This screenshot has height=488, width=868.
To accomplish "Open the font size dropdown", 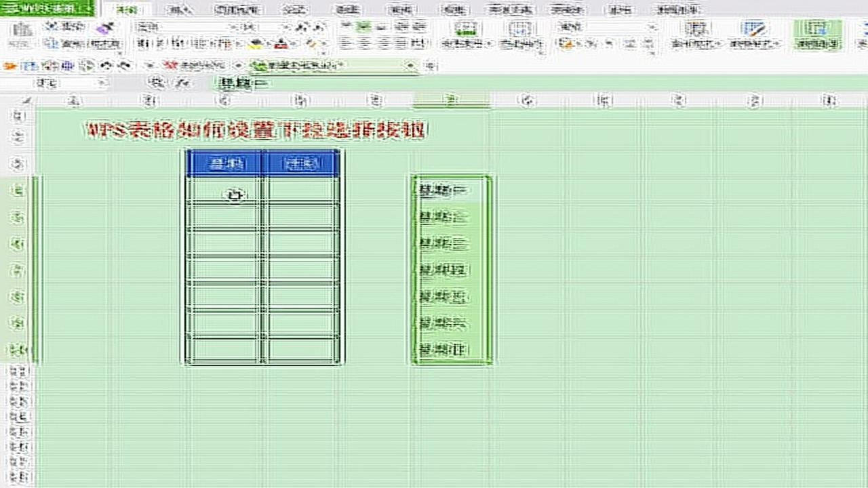I will (x=285, y=27).
